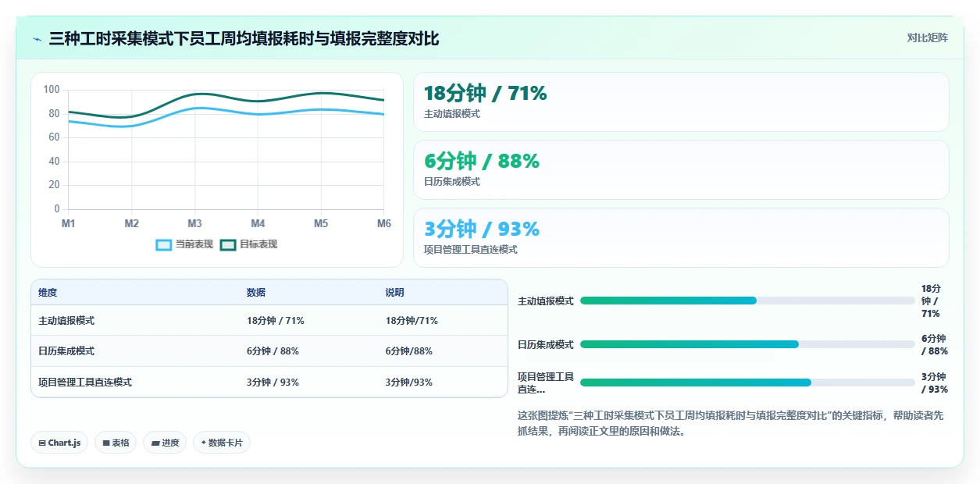Image resolution: width=980 pixels, height=484 pixels.
Task: Toggle the 当前表现 legend entry
Action: [x=184, y=244]
